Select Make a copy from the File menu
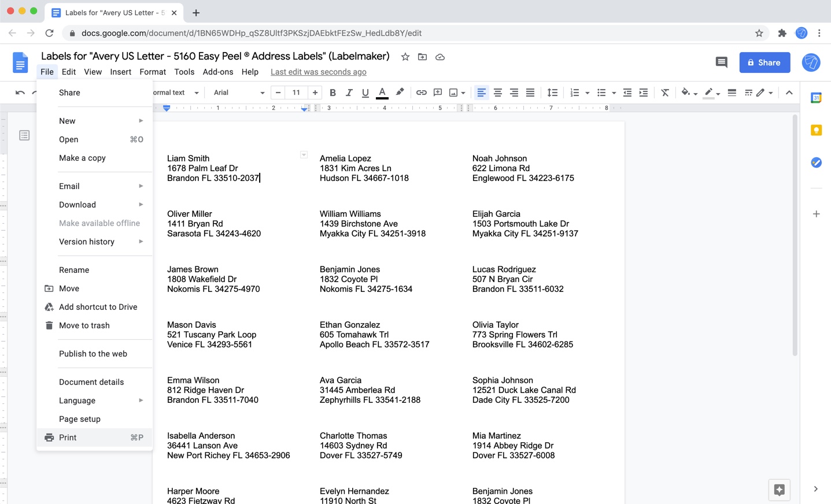Screen dimensions: 831x504 (x=82, y=158)
